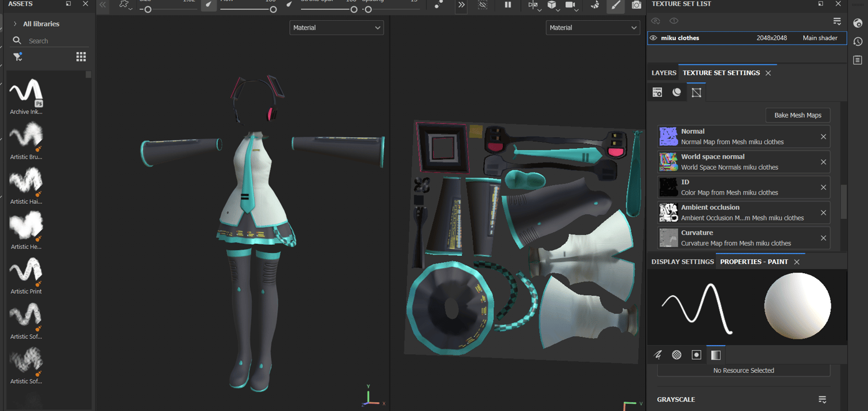Click the Bake Mesh Maps button

[x=797, y=115]
